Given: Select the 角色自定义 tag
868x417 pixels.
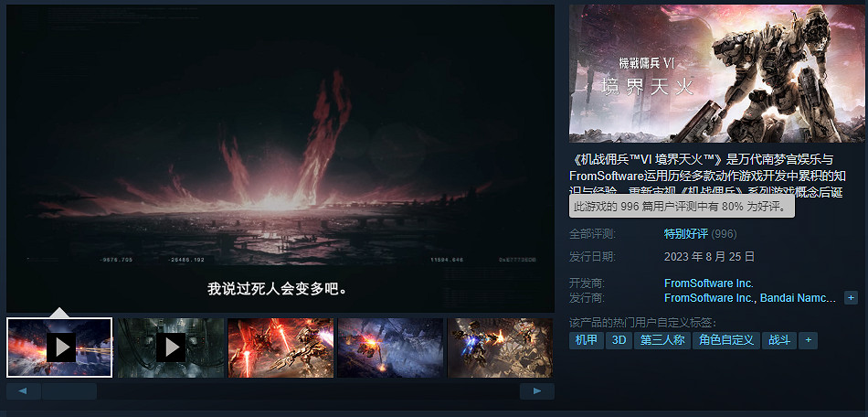Looking at the screenshot, I should coord(725,340).
